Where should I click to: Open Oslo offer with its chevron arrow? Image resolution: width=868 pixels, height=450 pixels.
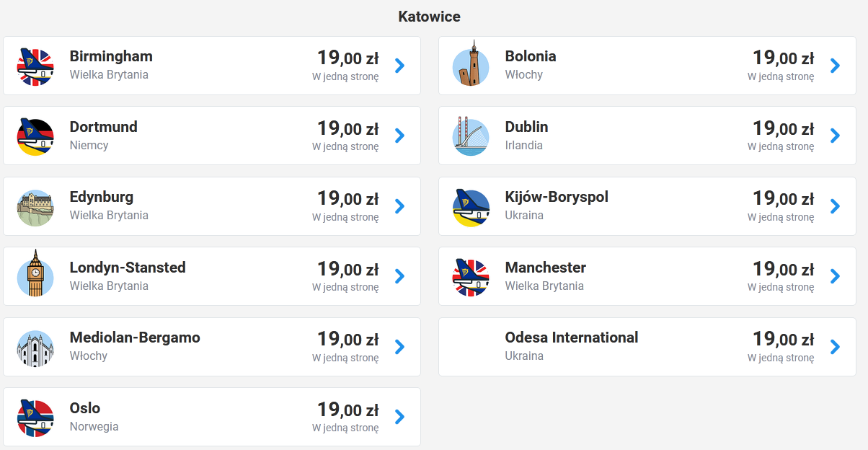(x=400, y=417)
